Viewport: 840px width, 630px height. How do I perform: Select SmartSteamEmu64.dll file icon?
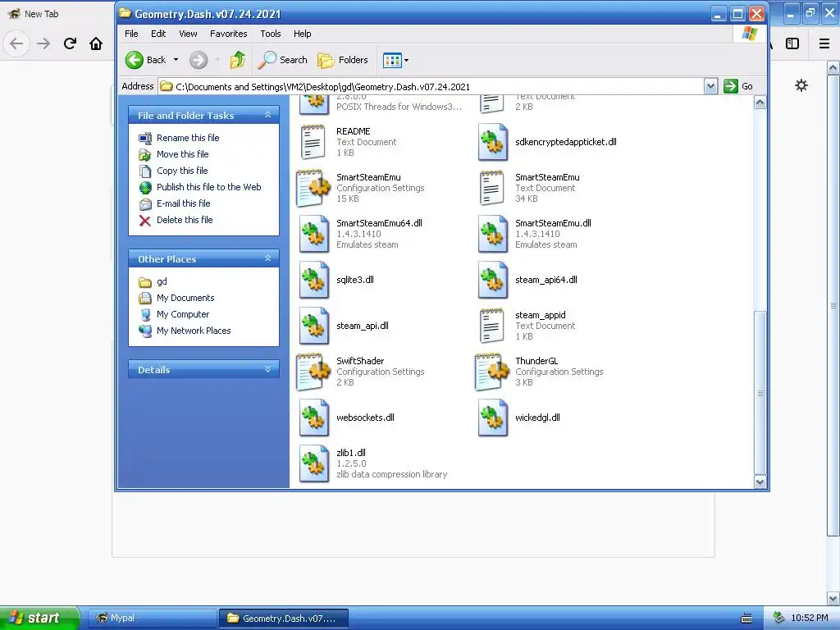pyautogui.click(x=314, y=234)
